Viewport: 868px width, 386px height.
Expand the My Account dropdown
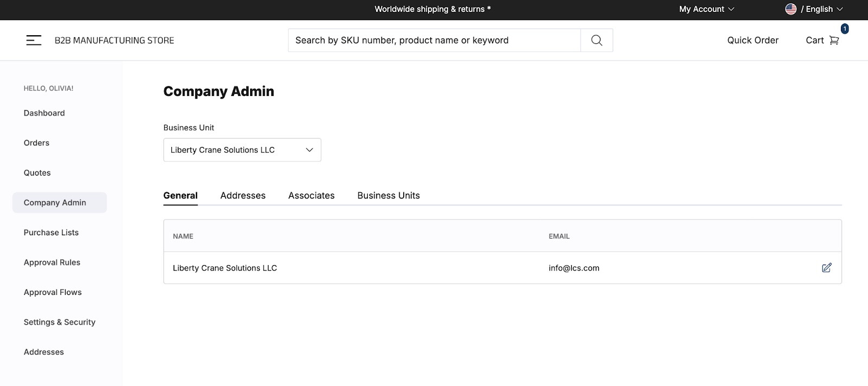[706, 9]
